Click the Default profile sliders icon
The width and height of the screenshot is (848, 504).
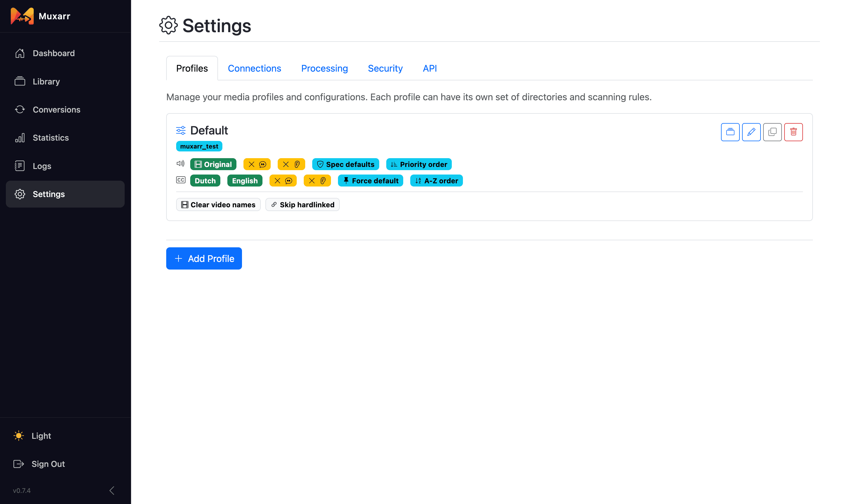pyautogui.click(x=181, y=130)
